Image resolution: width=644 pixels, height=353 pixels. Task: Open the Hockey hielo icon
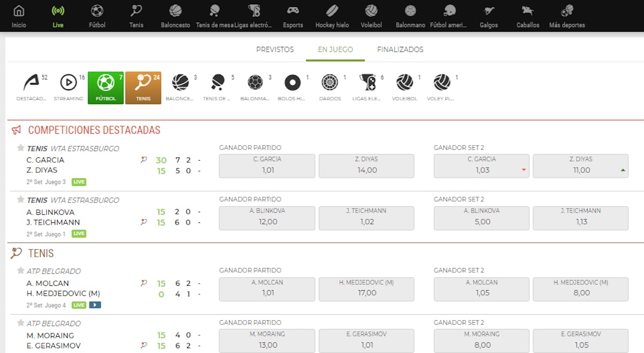coord(332,11)
